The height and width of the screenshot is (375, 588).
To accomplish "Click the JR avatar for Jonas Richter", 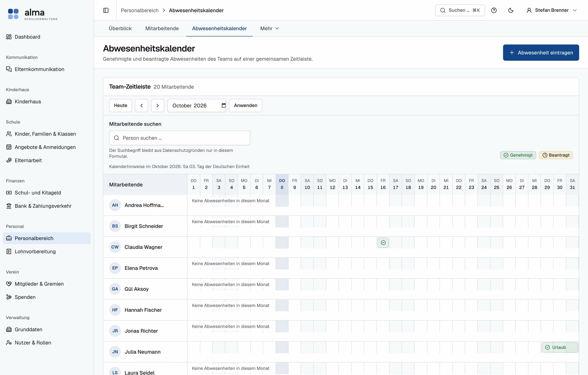I will (x=115, y=331).
